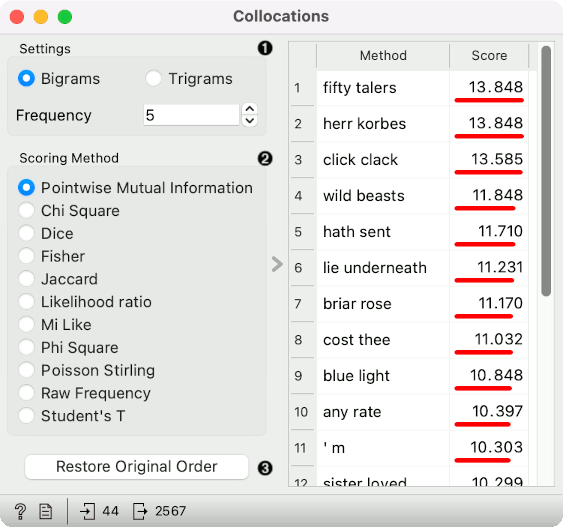Decrease the Frequency value with the down arrow

click(250, 121)
